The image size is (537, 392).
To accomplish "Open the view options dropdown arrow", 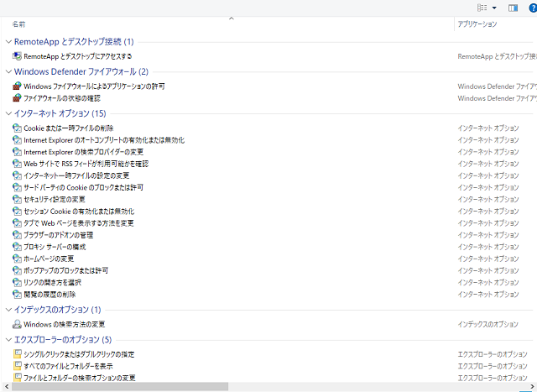I will pyautogui.click(x=494, y=8).
